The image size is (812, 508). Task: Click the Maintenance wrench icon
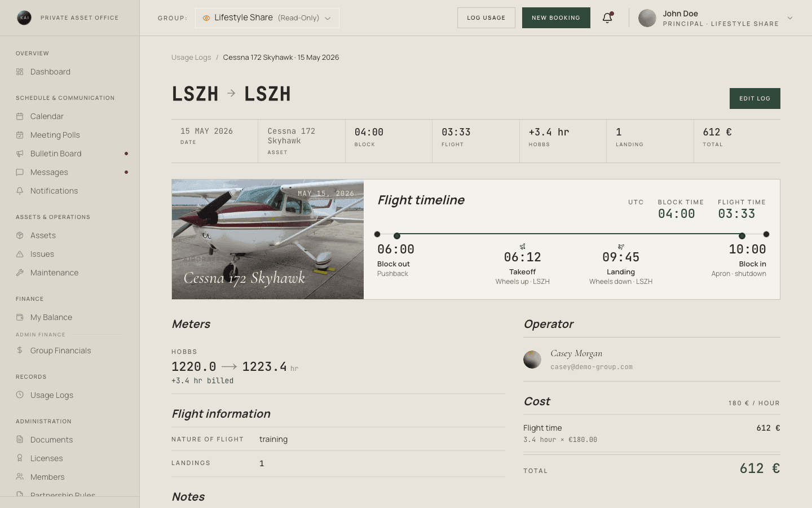pos(20,273)
